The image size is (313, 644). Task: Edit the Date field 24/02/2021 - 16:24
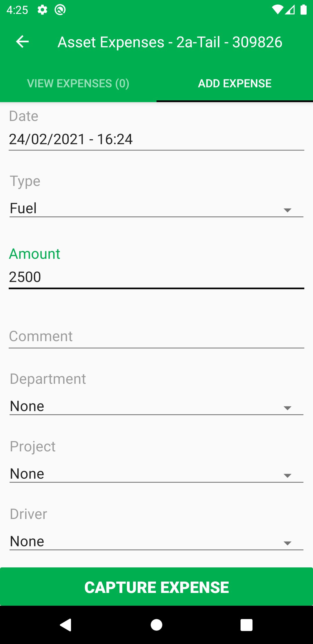coord(156,139)
